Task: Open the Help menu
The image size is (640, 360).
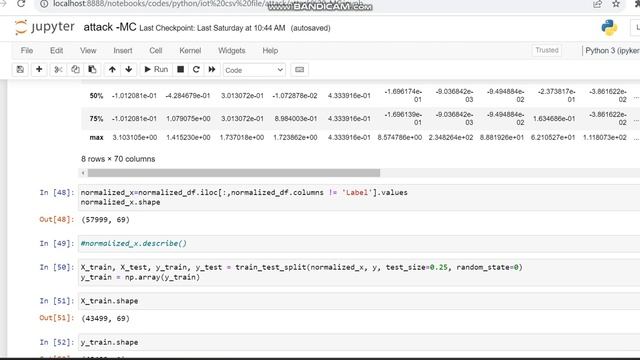Action: point(270,51)
